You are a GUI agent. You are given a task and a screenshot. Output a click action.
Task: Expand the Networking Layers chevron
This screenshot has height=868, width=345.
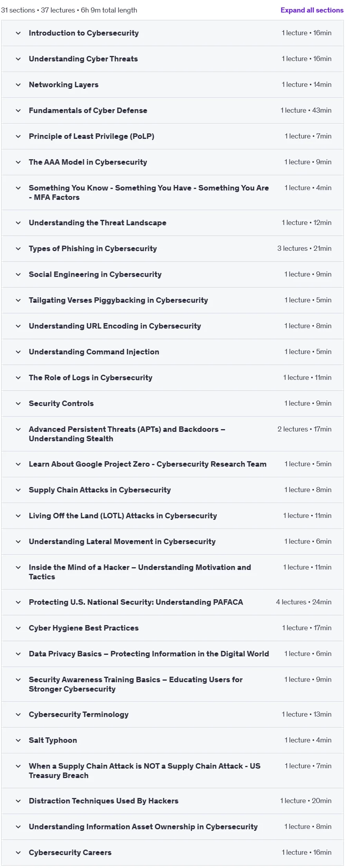click(x=18, y=85)
